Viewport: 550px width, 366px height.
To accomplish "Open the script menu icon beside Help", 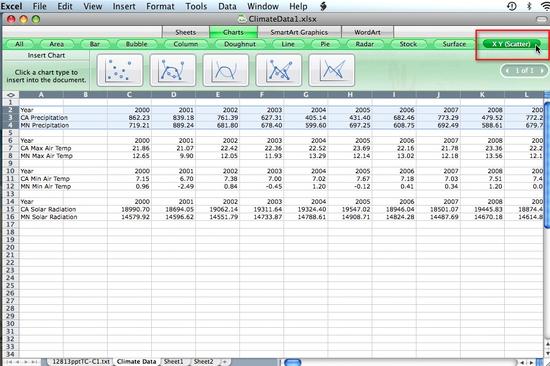I will pyautogui.click(x=323, y=6).
